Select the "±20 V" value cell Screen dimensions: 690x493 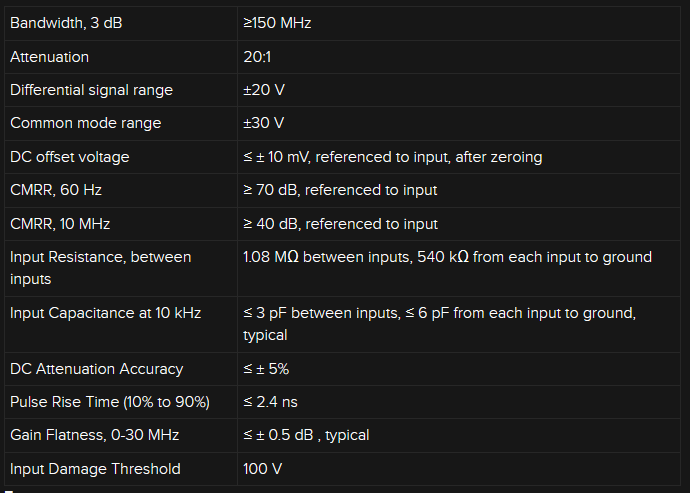[x=264, y=90]
